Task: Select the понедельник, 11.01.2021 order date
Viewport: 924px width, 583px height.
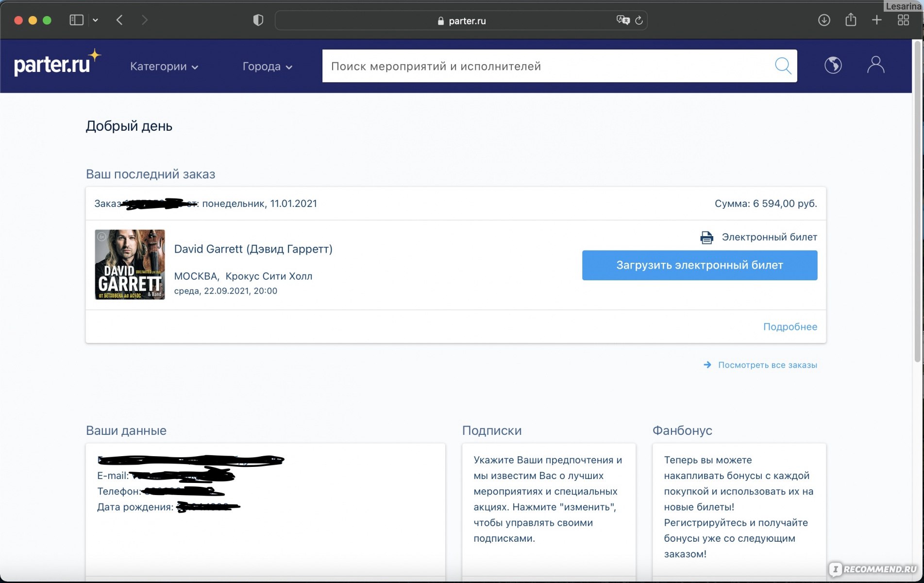Action: [x=260, y=204]
